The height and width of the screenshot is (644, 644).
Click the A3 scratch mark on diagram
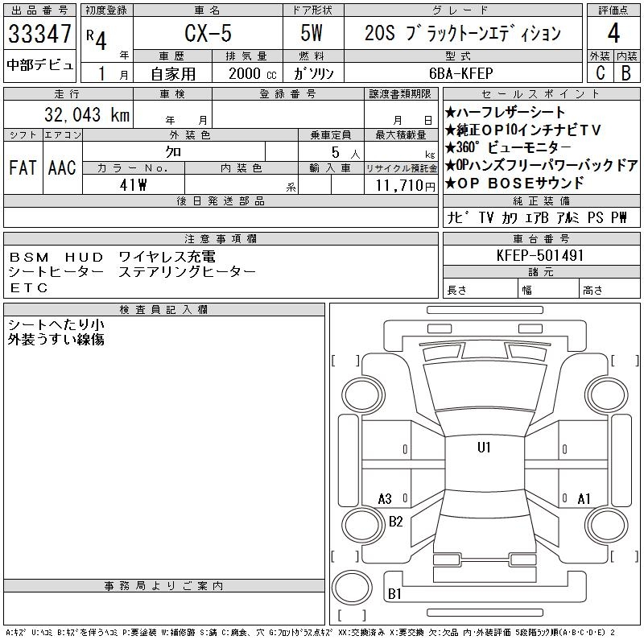point(385,499)
